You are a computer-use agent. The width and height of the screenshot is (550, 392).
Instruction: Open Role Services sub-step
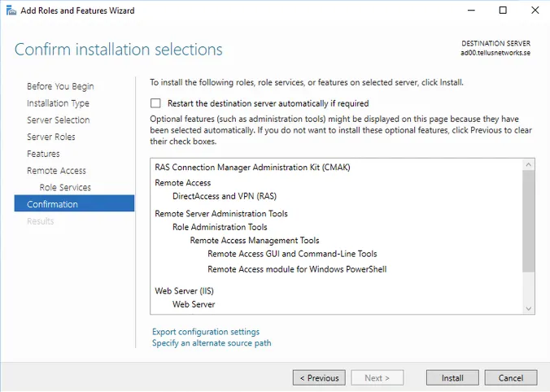(65, 187)
